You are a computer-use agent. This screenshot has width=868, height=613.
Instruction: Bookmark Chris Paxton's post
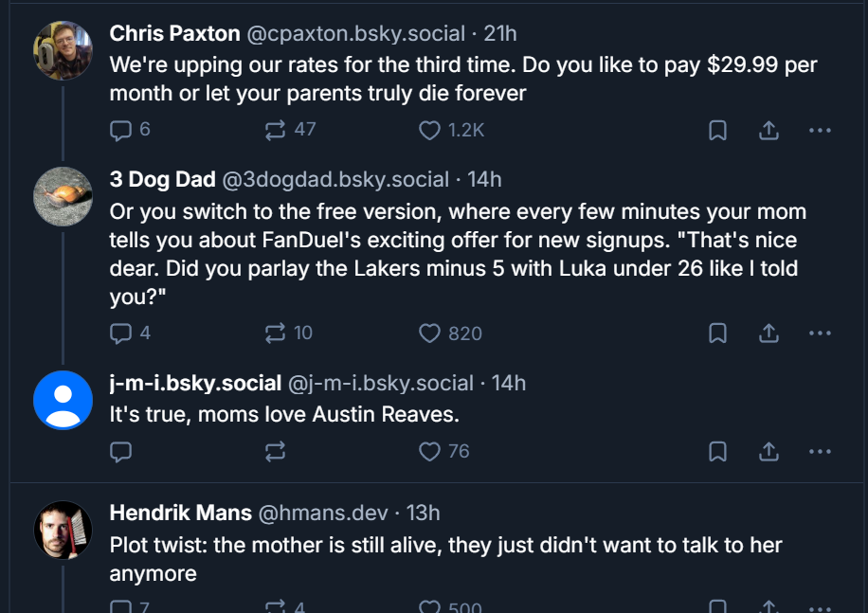pos(718,130)
